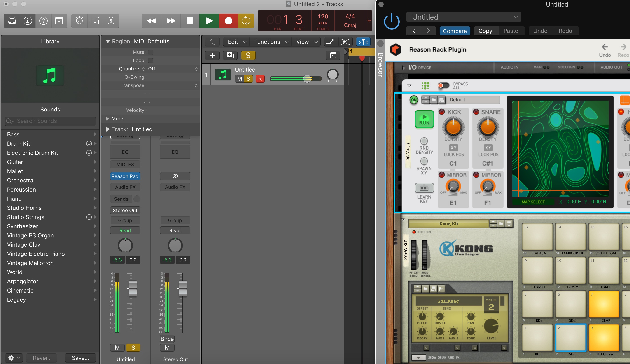
Task: Click the green Read automation button
Action: click(125, 230)
